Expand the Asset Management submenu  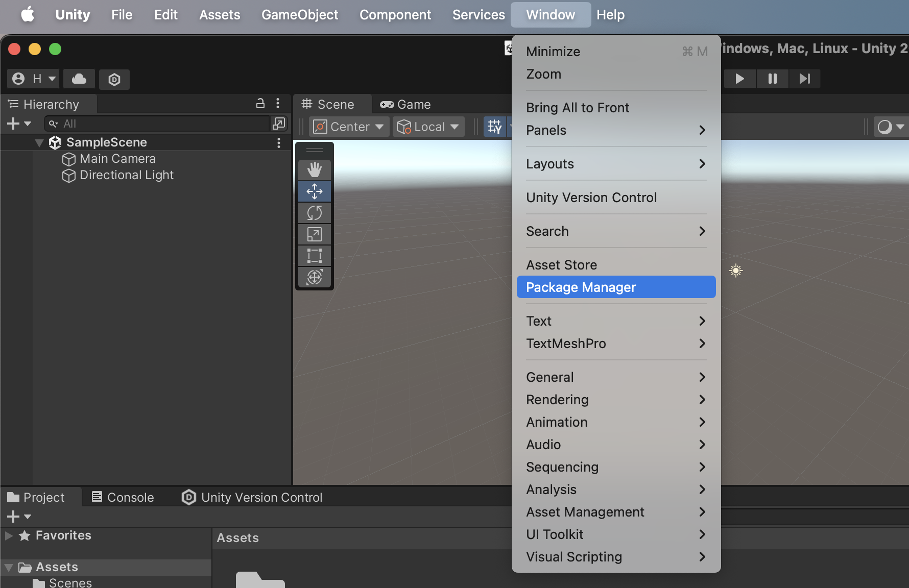(x=616, y=512)
